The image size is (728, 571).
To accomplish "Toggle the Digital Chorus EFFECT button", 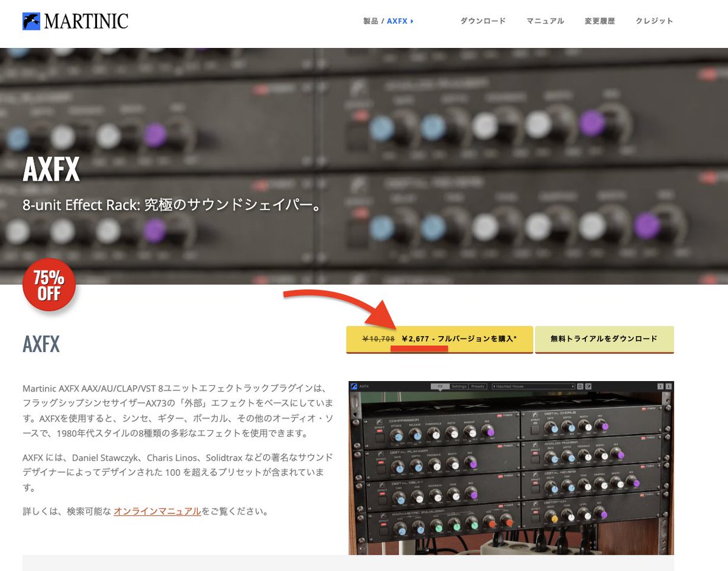I will pos(535,429).
